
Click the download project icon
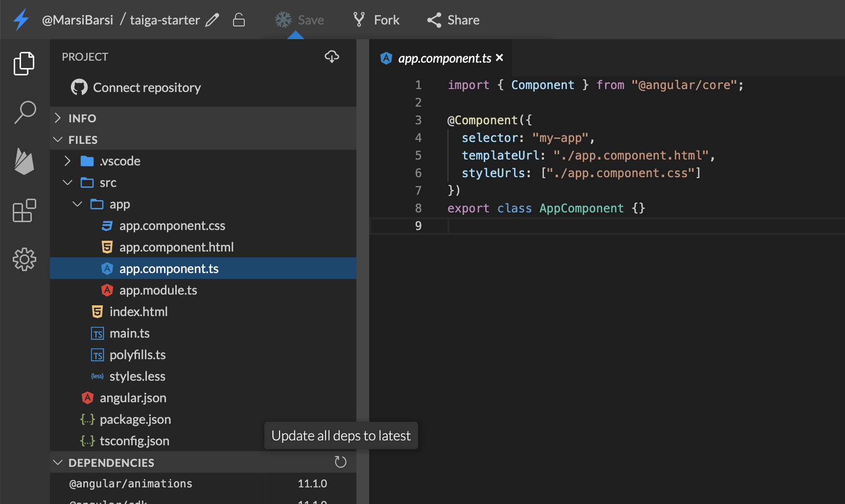[x=331, y=56]
